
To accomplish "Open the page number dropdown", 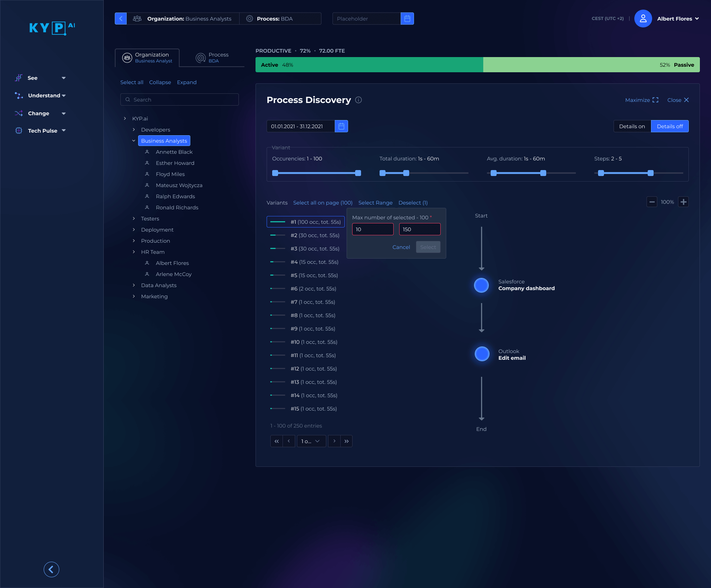I will coord(311,441).
